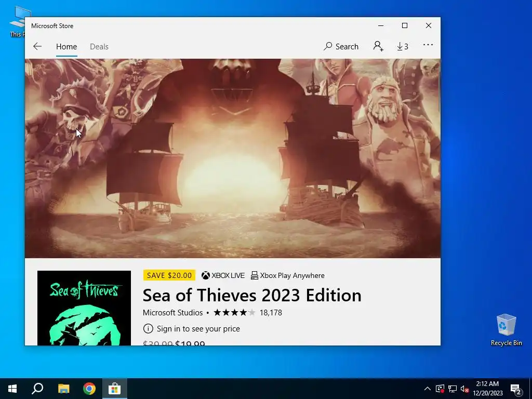532x399 pixels.
Task: Click the Sea of Thieves cover art
Action: [x=84, y=308]
